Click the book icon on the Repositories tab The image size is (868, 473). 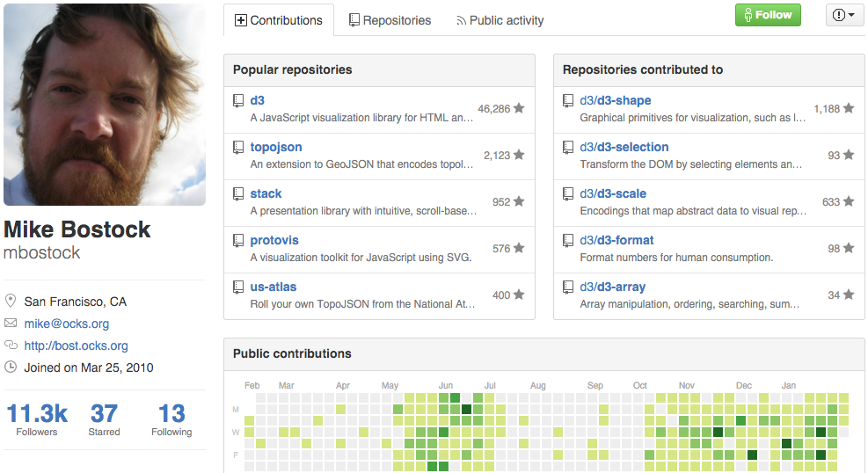pos(354,20)
